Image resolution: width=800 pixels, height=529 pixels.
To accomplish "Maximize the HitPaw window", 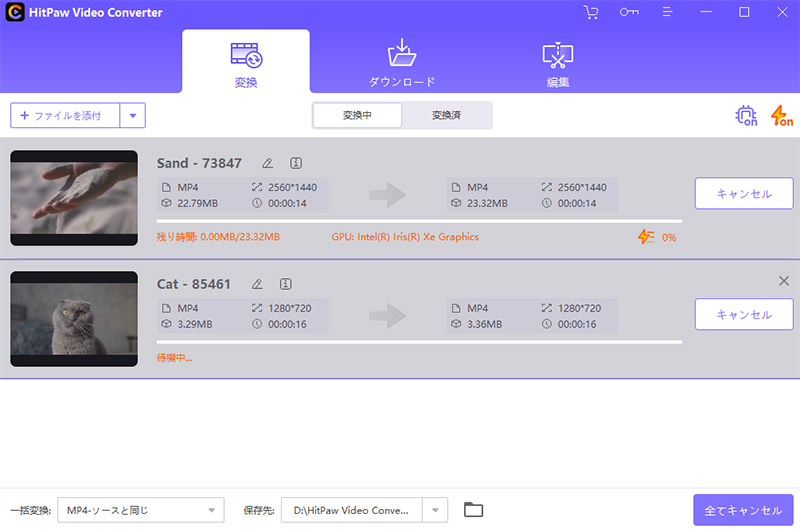I will click(744, 12).
